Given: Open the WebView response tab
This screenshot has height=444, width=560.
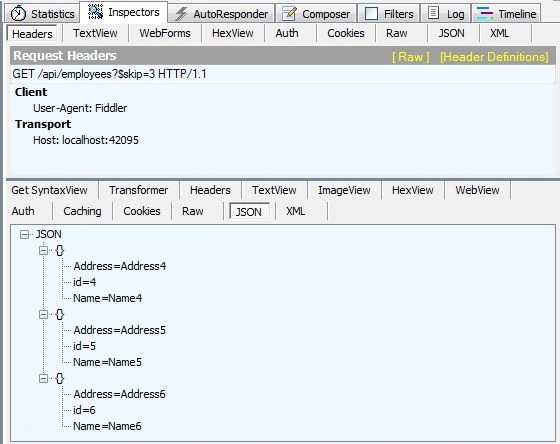Looking at the screenshot, I should tap(477, 190).
